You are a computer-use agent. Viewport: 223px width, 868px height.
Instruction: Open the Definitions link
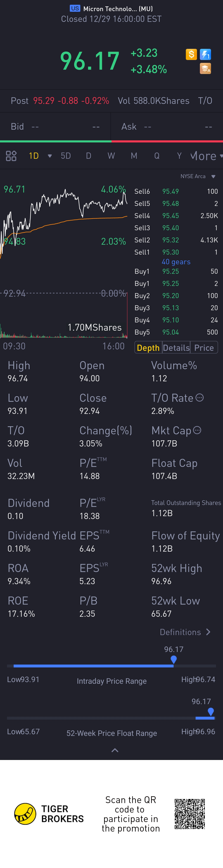click(185, 632)
